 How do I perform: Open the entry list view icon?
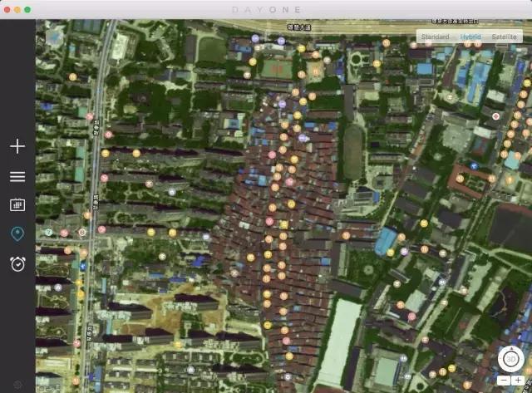(17, 177)
